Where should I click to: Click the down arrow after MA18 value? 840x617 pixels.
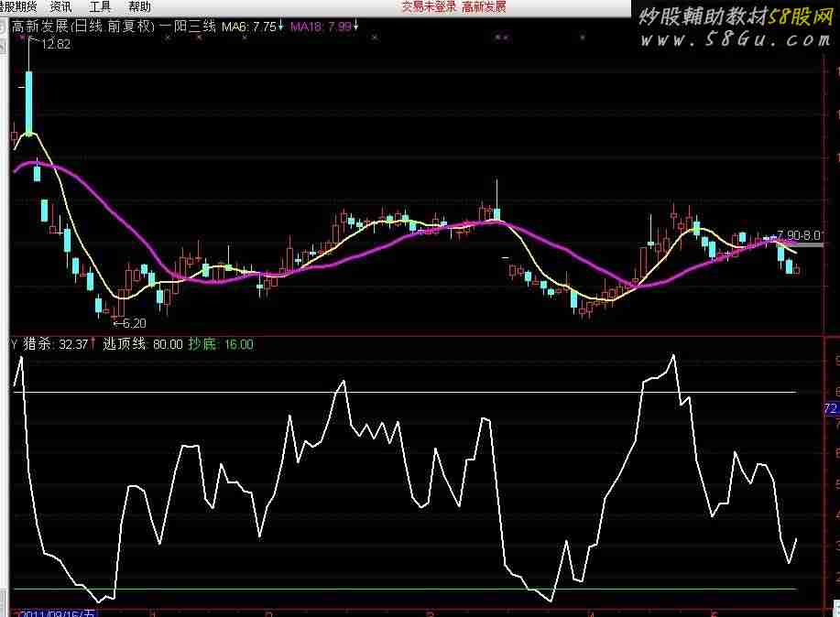click(355, 27)
